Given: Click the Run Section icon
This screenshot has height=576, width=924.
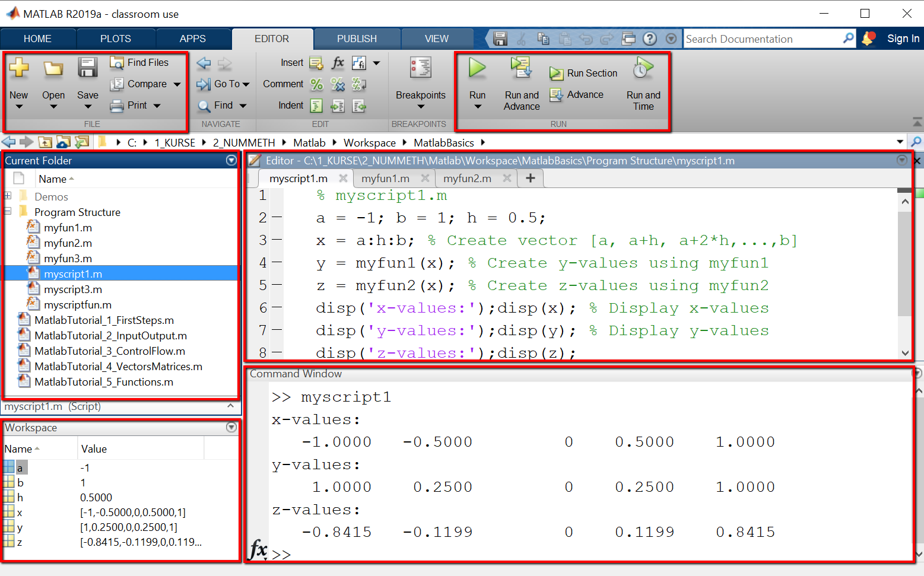Looking at the screenshot, I should (x=556, y=73).
